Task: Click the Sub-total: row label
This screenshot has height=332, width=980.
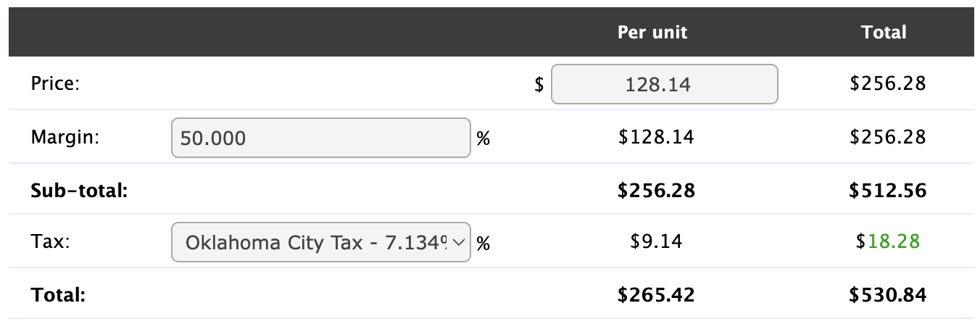Action: (79, 191)
